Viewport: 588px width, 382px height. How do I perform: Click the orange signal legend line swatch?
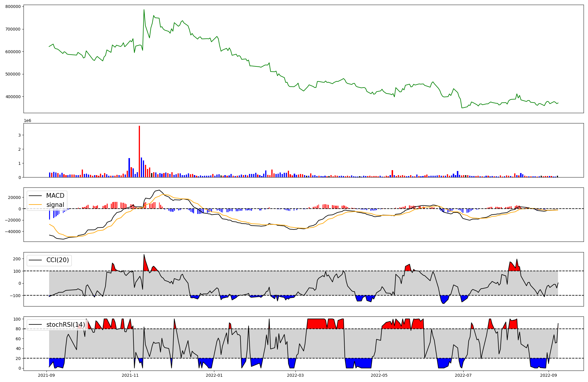click(x=35, y=205)
